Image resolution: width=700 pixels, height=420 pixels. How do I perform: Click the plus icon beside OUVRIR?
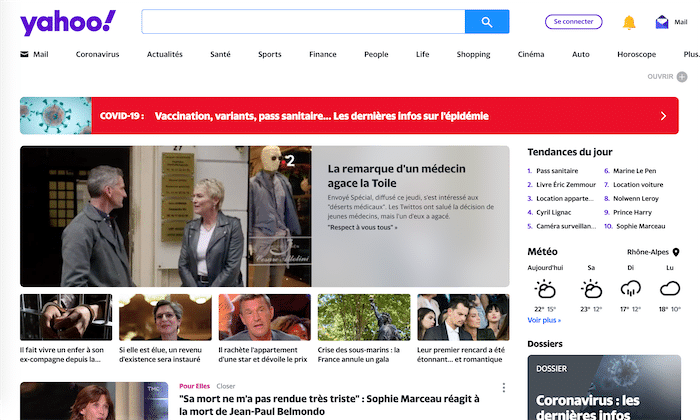click(x=682, y=76)
